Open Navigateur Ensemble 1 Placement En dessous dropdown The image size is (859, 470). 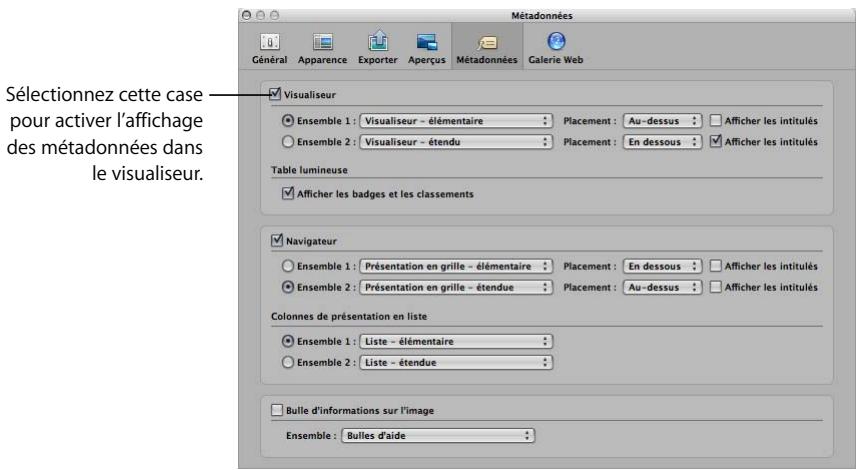662,266
